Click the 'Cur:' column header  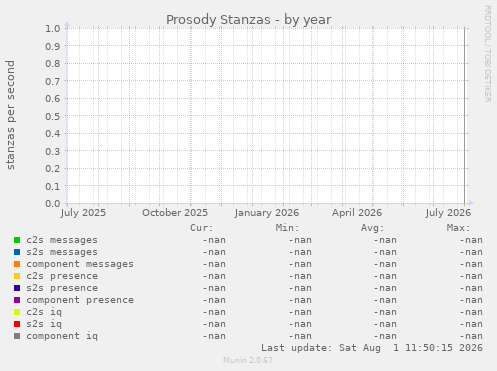click(x=201, y=228)
